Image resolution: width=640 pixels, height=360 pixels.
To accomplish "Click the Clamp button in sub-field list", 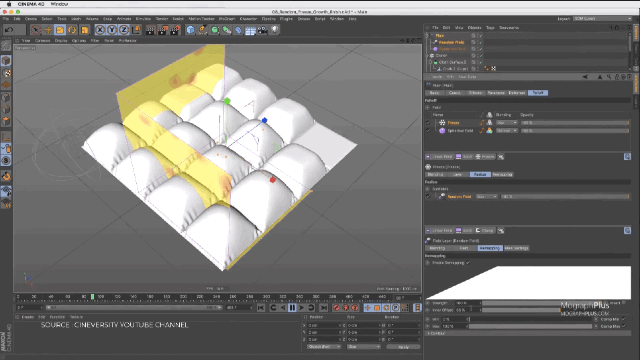I will (485, 231).
